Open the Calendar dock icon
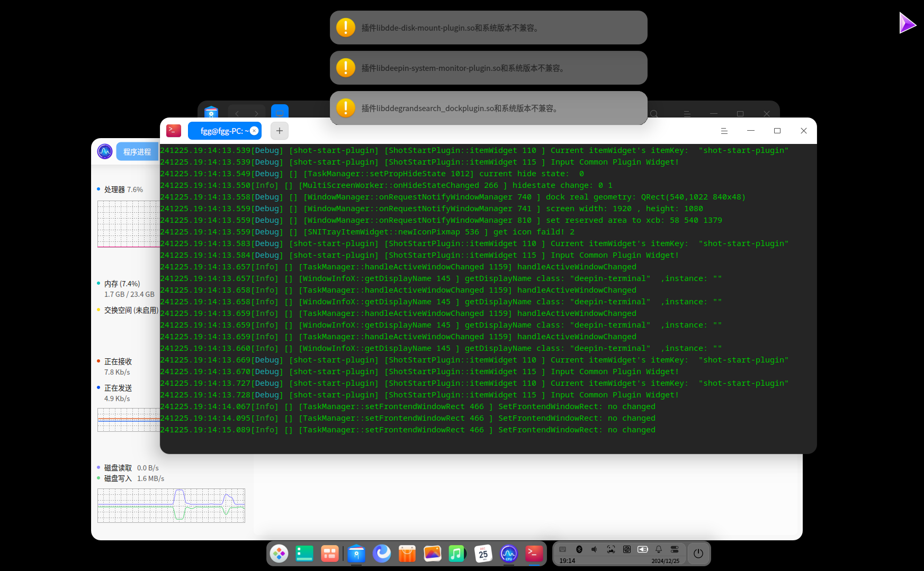This screenshot has height=571, width=924. click(x=483, y=554)
